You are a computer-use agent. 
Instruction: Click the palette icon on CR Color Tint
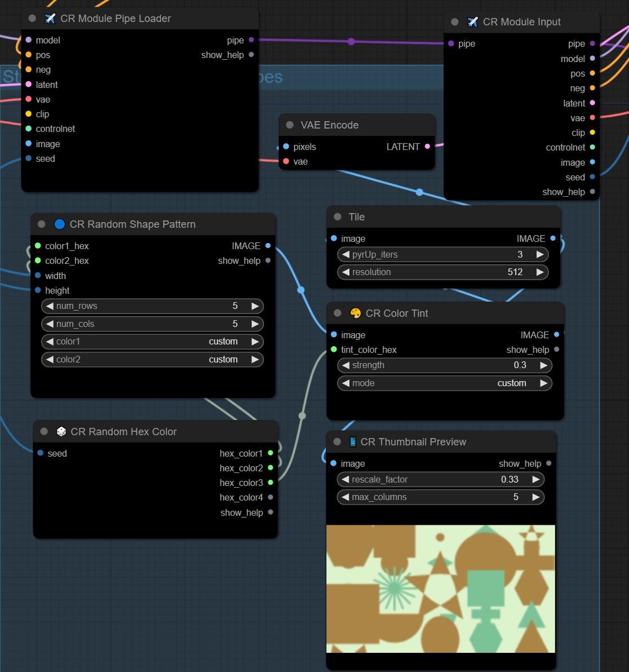click(356, 313)
